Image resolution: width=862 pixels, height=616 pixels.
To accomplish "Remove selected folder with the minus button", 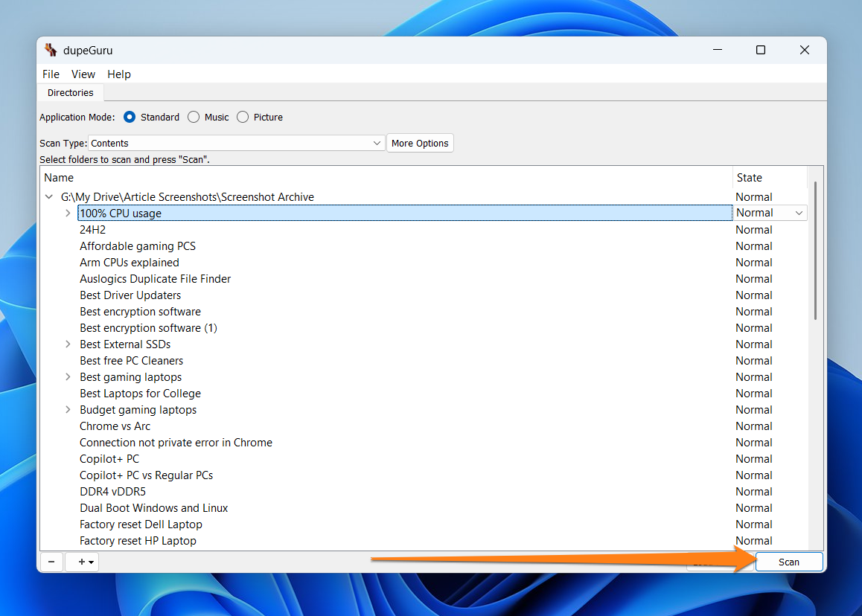I will [x=51, y=562].
